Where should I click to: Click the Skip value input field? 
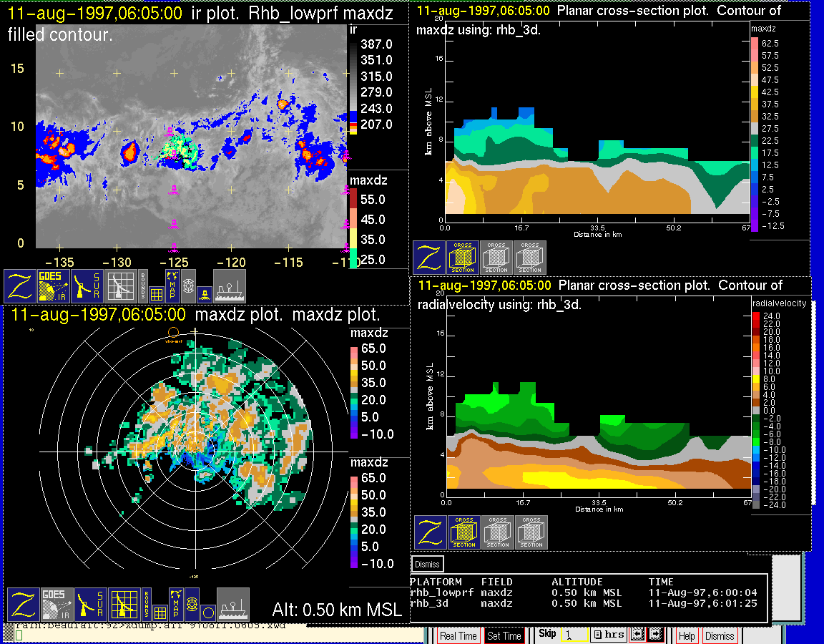[x=574, y=635]
